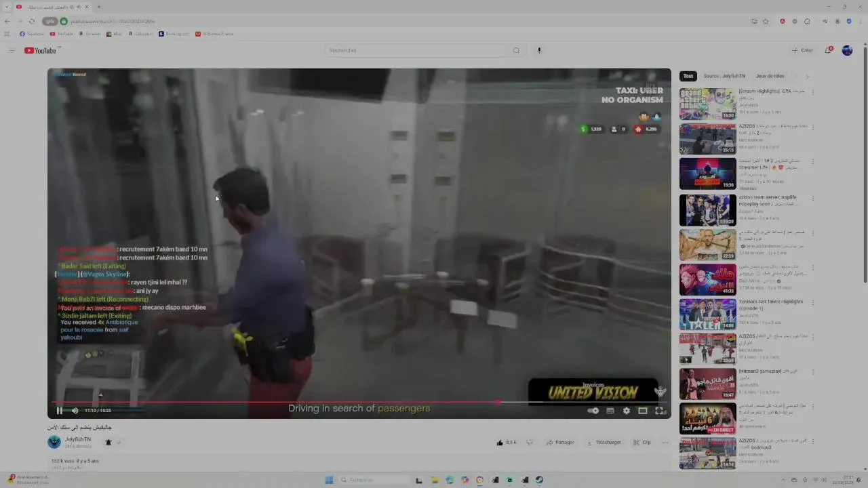The height and width of the screenshot is (488, 868).
Task: Select the Source : JelyfishTN chip
Action: pyautogui.click(x=724, y=76)
